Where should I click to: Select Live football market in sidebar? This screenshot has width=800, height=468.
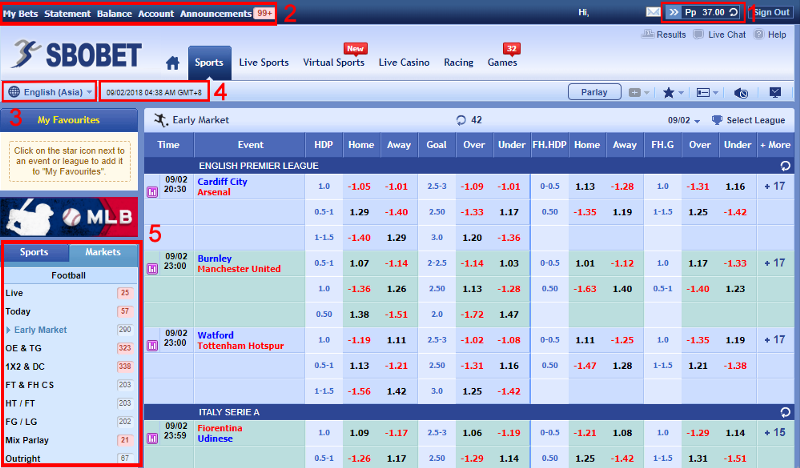pyautogui.click(x=70, y=293)
